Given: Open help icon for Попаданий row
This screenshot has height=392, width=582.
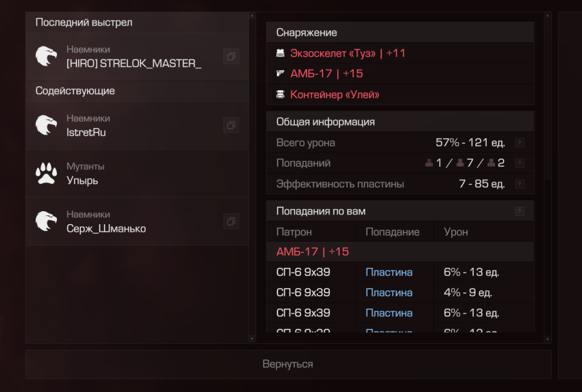Looking at the screenshot, I should (519, 163).
